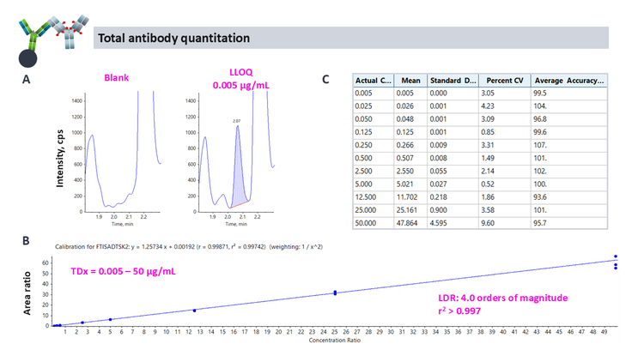Viewport: 644px width, 362px height.
Task: Click the gray antibody icon with red dots
Action: click(x=69, y=27)
